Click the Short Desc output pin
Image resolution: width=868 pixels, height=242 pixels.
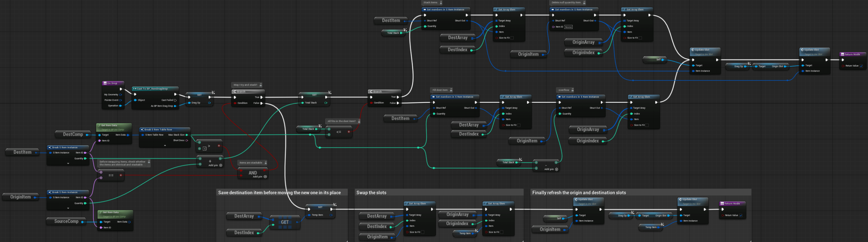click(x=186, y=140)
